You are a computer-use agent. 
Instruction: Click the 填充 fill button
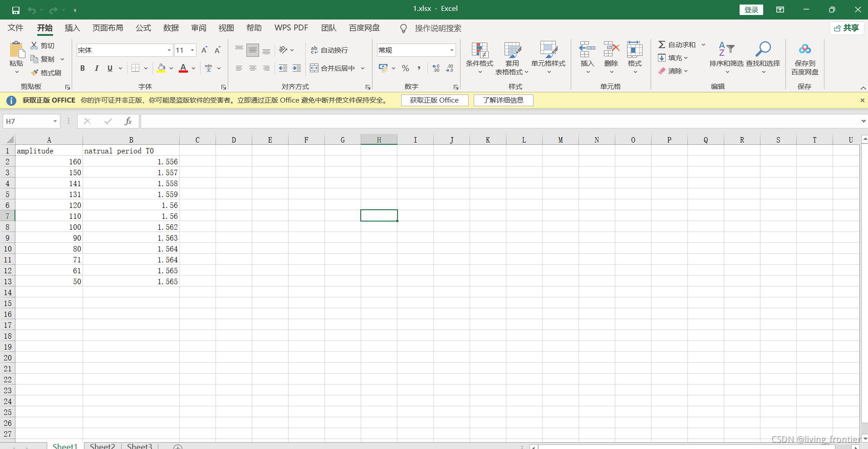[673, 58]
